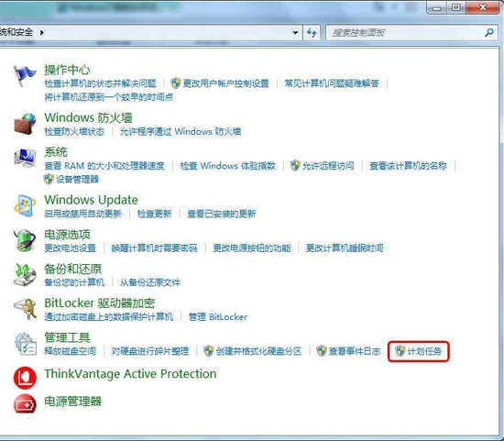Image resolution: width=504 pixels, height=441 pixels.
Task: Click 检查 Windows 体验指数 link
Action: (227, 166)
